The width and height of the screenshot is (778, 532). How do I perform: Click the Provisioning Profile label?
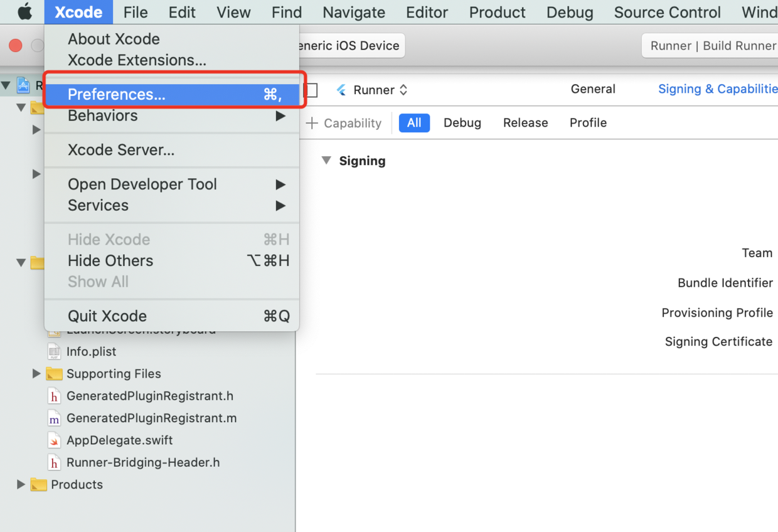717,312
